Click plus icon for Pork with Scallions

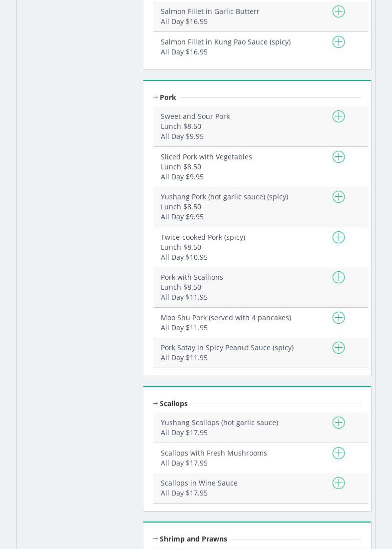(x=339, y=277)
